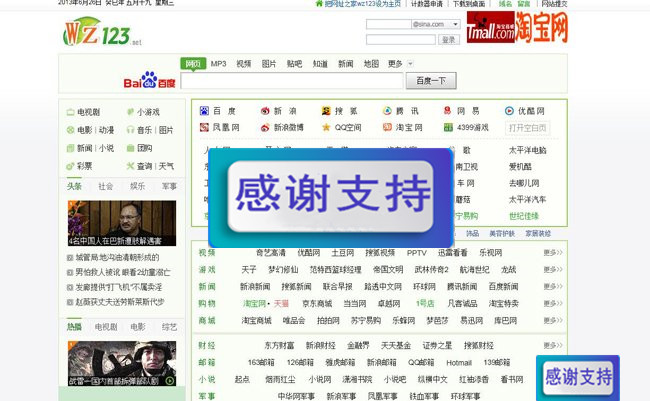
Task: Click the mail username input field
Action: pos(388,24)
